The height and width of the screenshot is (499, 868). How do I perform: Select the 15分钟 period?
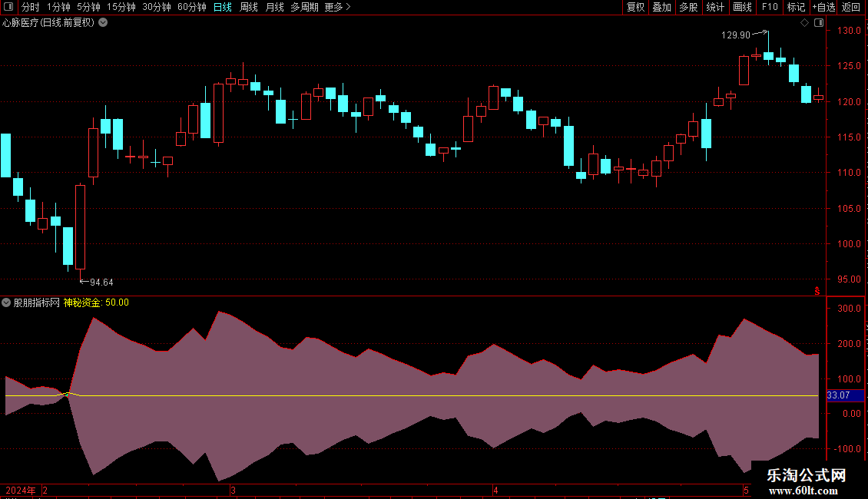(x=121, y=7)
